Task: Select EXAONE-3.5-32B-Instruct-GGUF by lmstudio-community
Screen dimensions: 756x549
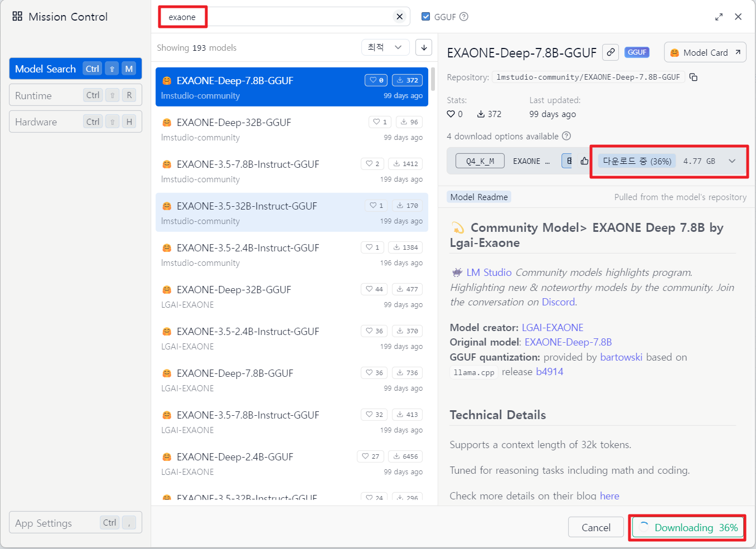Action: 292,212
